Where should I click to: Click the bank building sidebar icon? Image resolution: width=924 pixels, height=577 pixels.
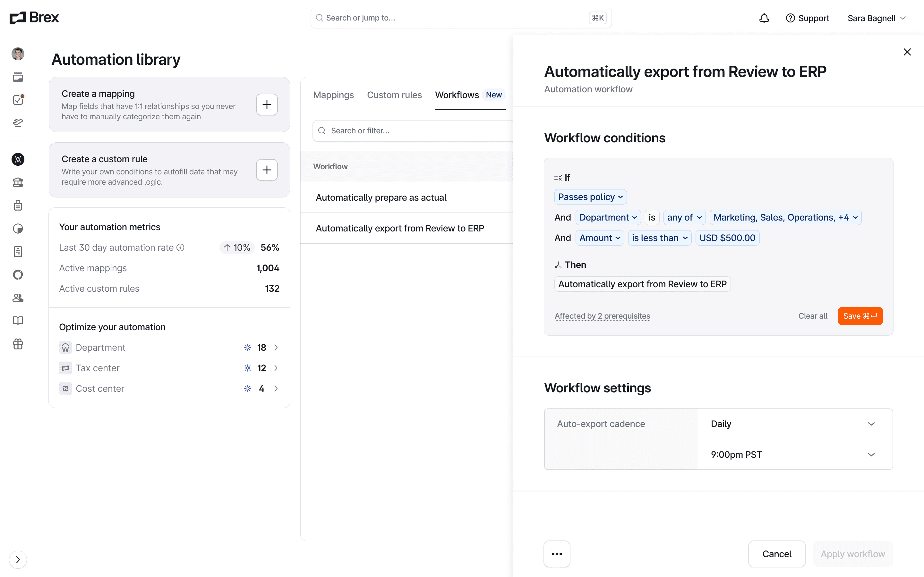point(18,182)
